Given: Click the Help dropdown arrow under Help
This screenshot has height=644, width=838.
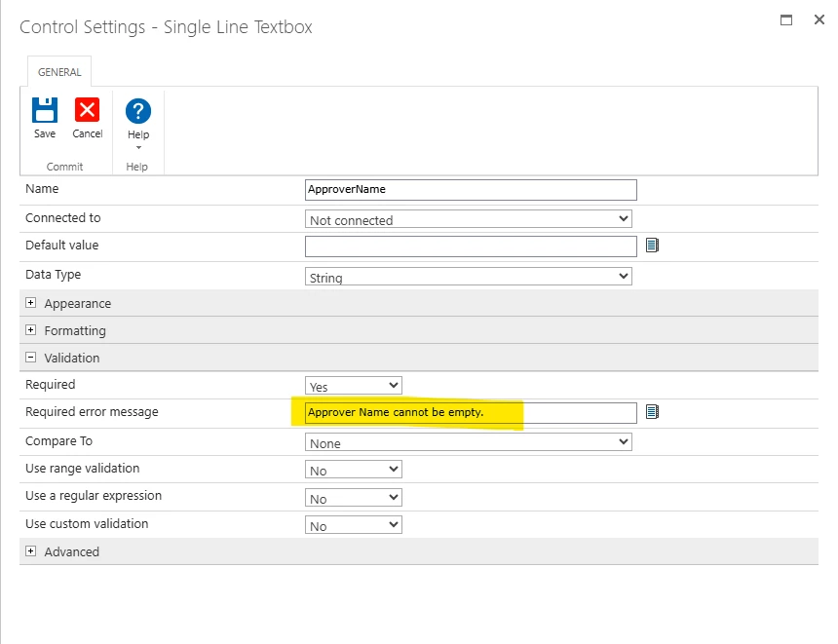Looking at the screenshot, I should [x=138, y=148].
